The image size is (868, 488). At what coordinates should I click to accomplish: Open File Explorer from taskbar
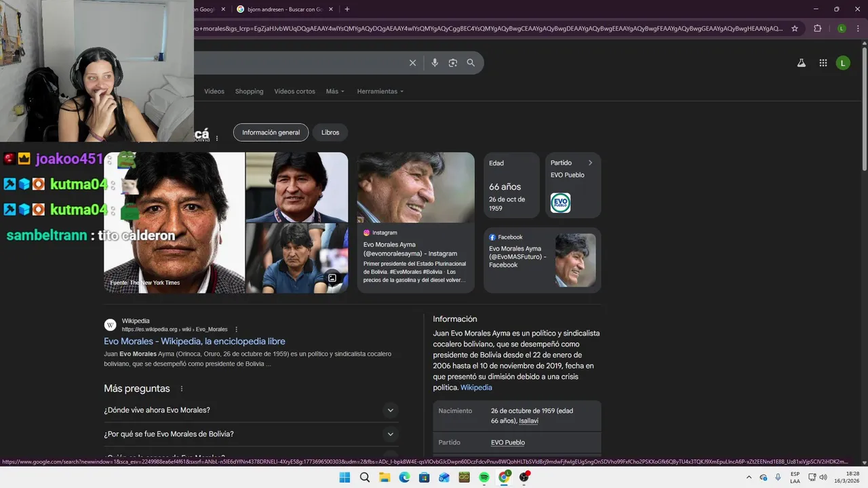(384, 477)
